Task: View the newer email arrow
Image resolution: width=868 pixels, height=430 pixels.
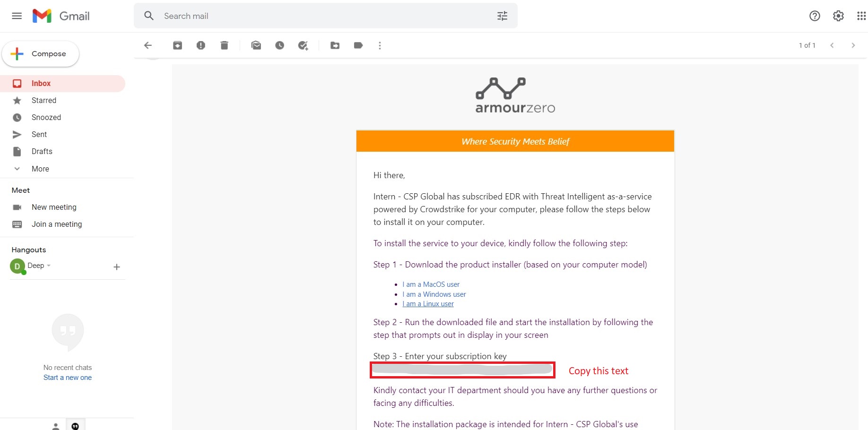Action: [832, 45]
